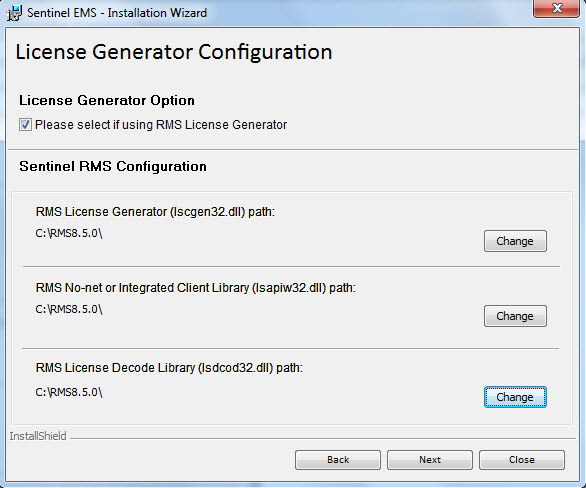Select the lsapiw32.dll path value C:\RMS8.5.0\

[69, 309]
